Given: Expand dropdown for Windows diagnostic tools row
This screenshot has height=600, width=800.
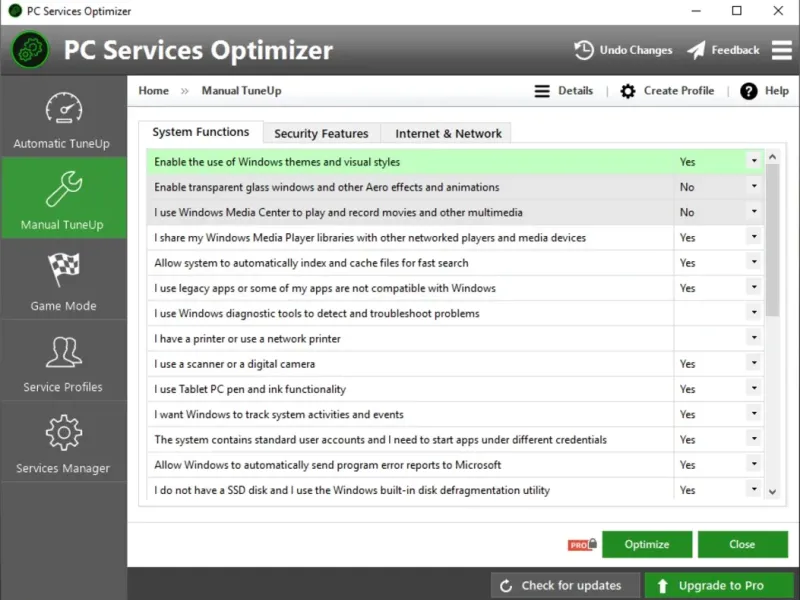Looking at the screenshot, I should point(754,312).
